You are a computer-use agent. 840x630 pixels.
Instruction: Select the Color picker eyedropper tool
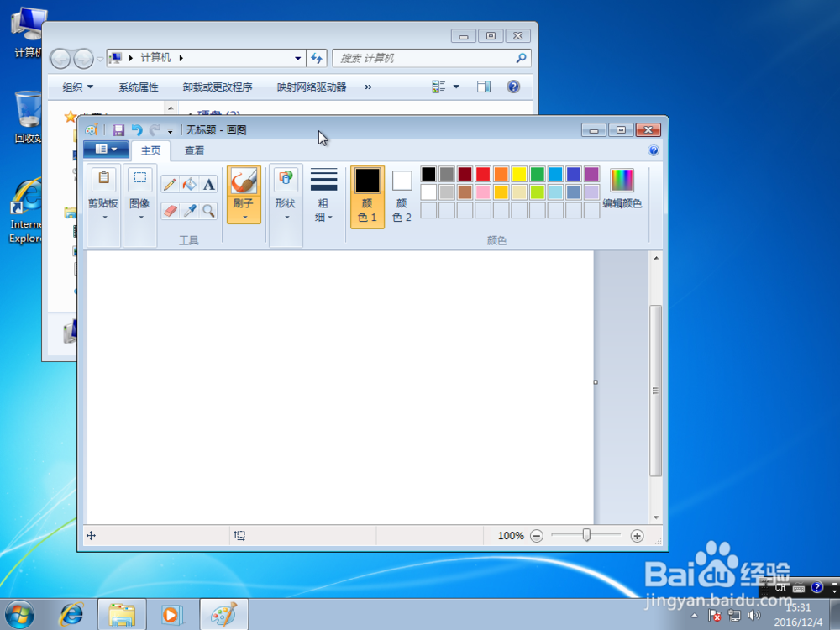[189, 211]
